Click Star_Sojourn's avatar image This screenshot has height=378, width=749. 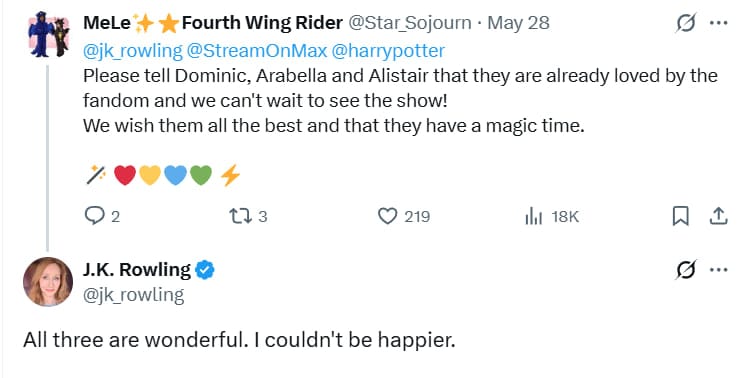click(x=48, y=34)
